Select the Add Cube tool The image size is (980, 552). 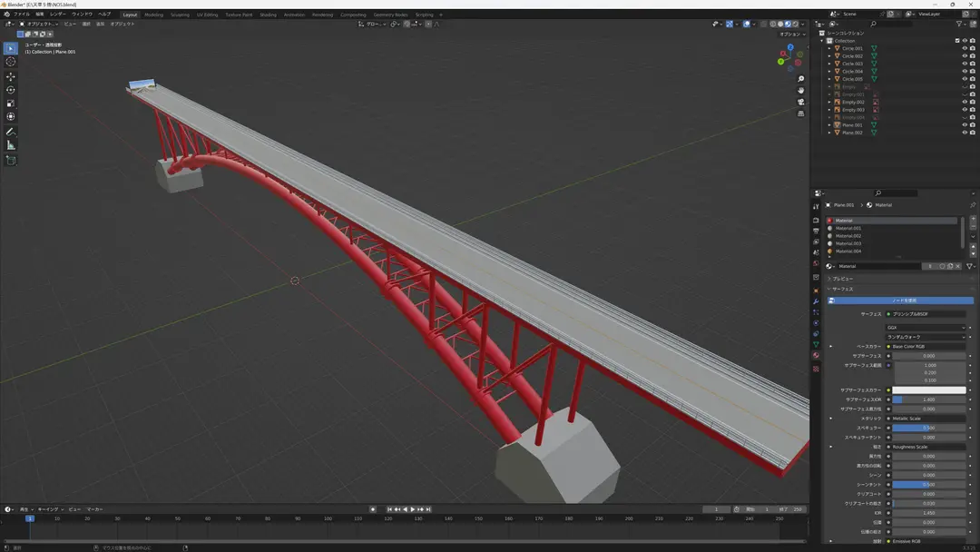tap(11, 160)
